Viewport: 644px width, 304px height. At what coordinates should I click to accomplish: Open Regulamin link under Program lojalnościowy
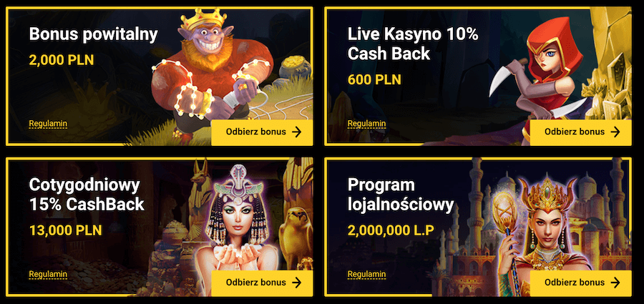[367, 275]
